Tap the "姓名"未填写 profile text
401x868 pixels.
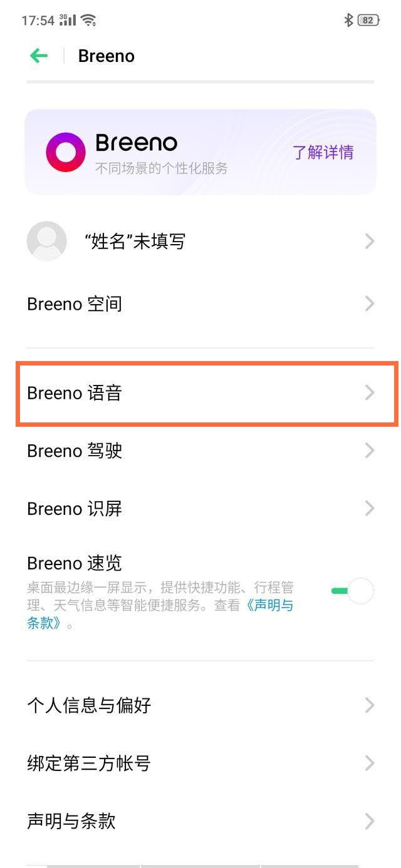pos(135,242)
